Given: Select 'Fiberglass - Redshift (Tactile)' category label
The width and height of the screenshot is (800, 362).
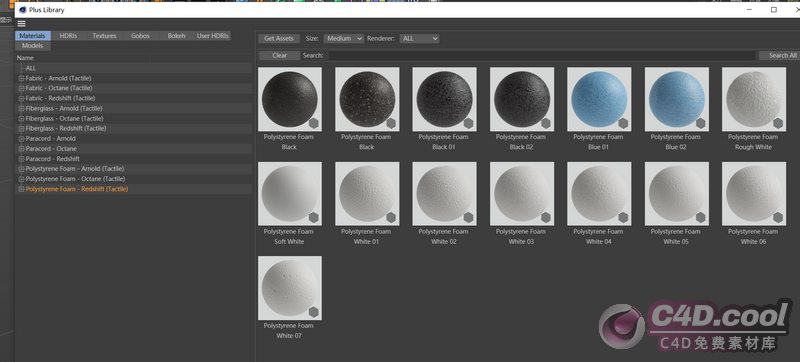Looking at the screenshot, I should pos(66,128).
